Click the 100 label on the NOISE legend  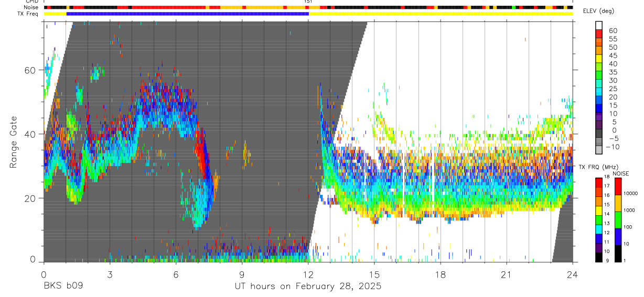tap(627, 227)
